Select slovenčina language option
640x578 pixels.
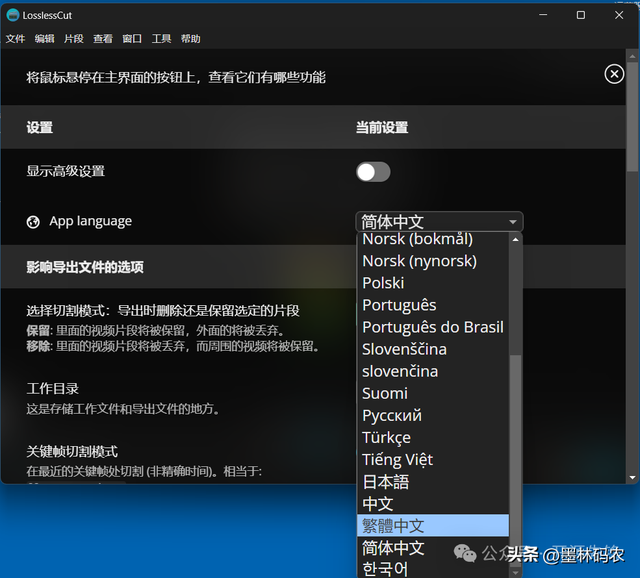click(x=433, y=371)
